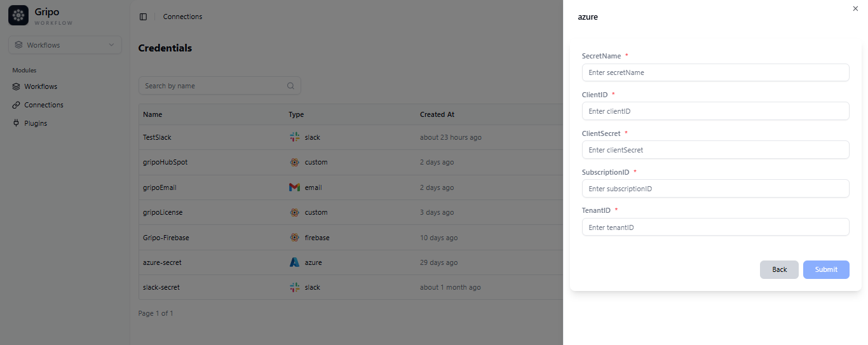Click the search magnifier icon

click(290, 86)
